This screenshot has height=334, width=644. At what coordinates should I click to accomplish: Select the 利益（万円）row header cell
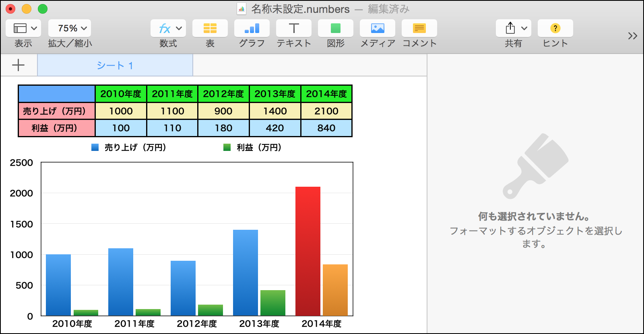click(x=57, y=128)
